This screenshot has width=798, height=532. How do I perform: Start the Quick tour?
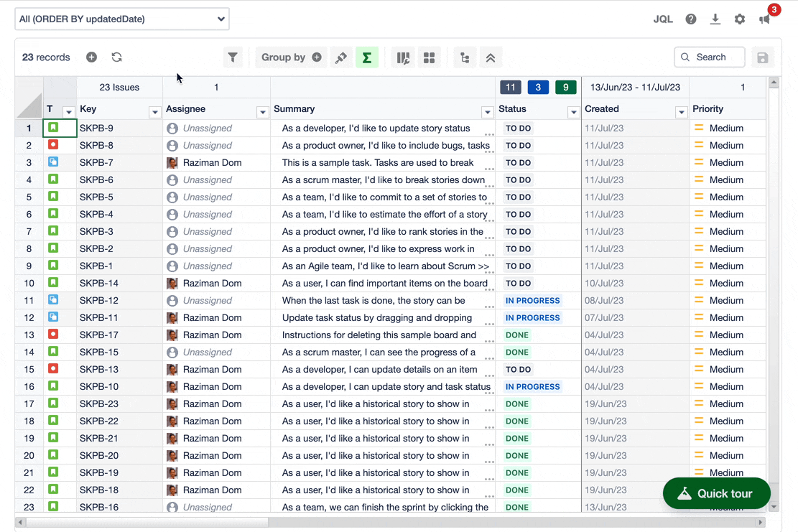pyautogui.click(x=717, y=493)
